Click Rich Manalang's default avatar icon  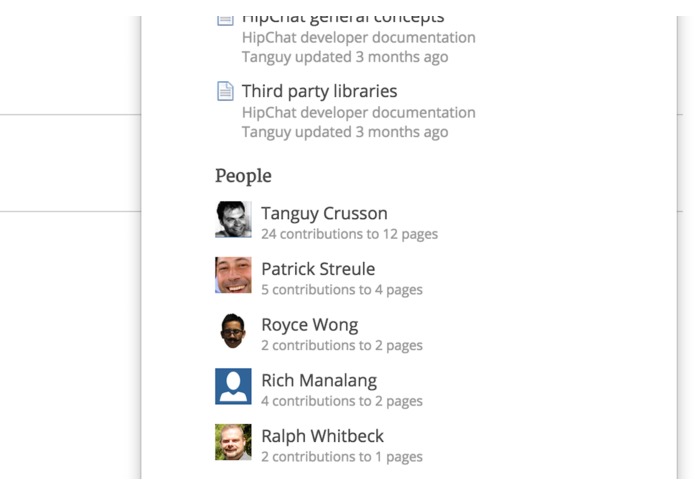coord(233,386)
